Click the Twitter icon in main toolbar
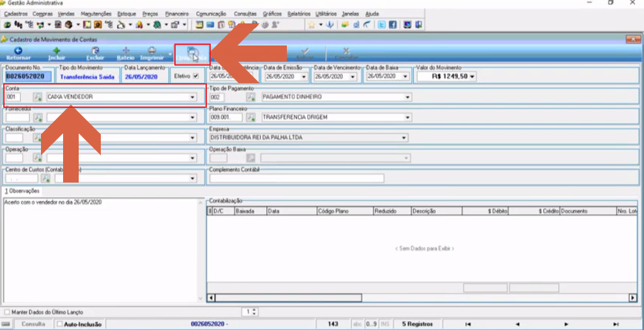 [x=382, y=25]
